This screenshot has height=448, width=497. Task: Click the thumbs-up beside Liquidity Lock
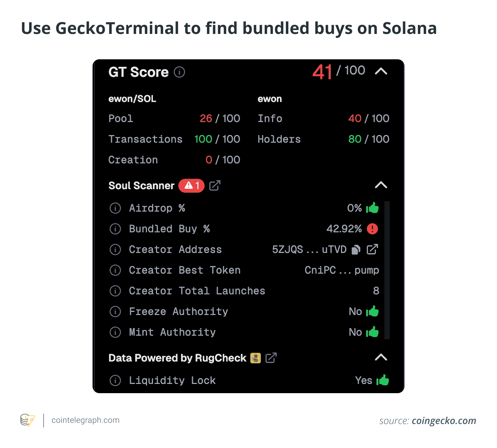[383, 380]
